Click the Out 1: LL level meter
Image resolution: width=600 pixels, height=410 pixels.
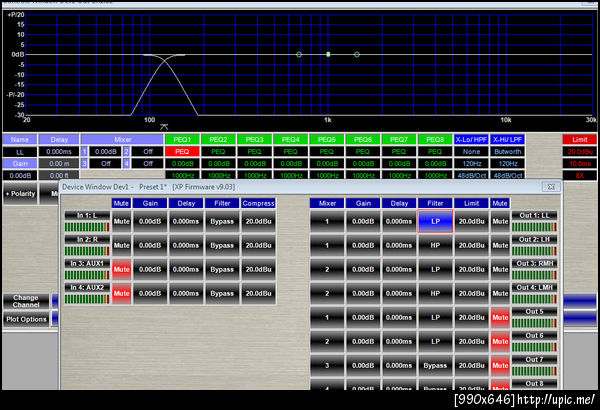coord(534,227)
